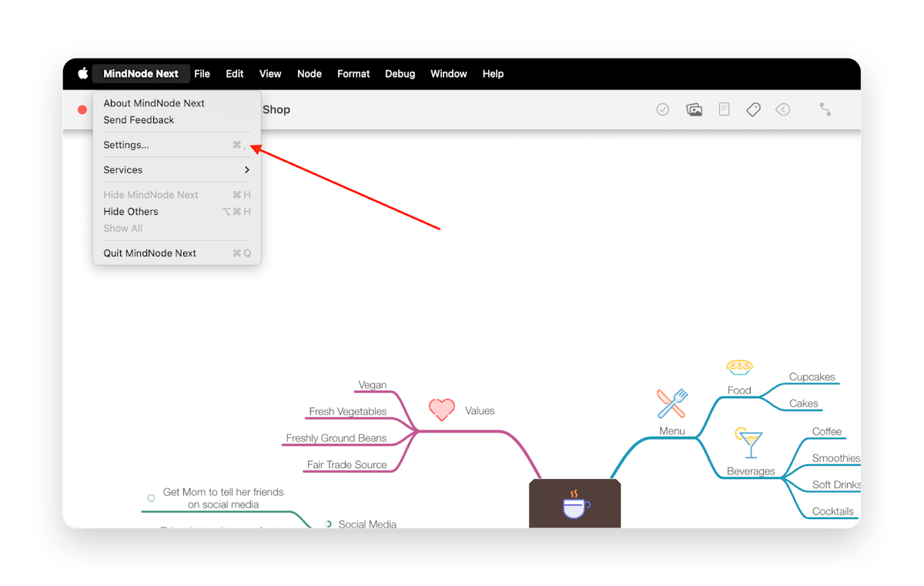Close the window with the red button
The height and width of the screenshot is (586, 924).
(82, 109)
